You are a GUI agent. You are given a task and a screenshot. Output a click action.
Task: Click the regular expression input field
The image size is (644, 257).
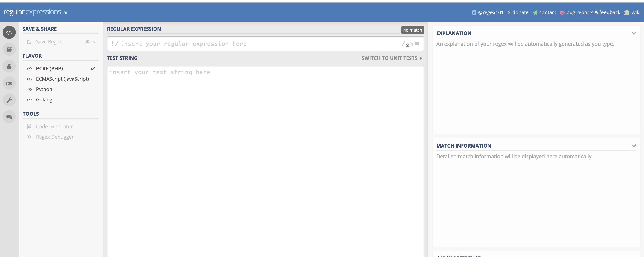click(260, 44)
